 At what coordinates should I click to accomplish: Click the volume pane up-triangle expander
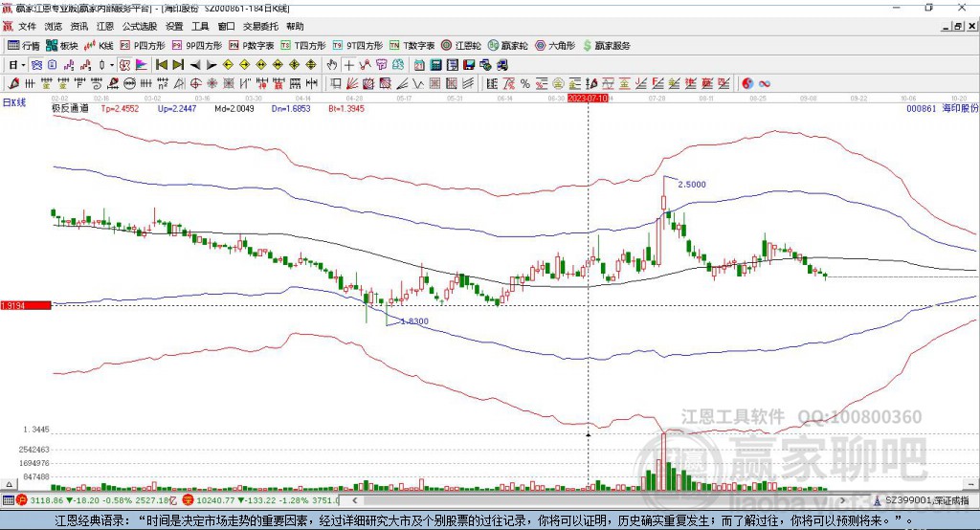point(9,484)
